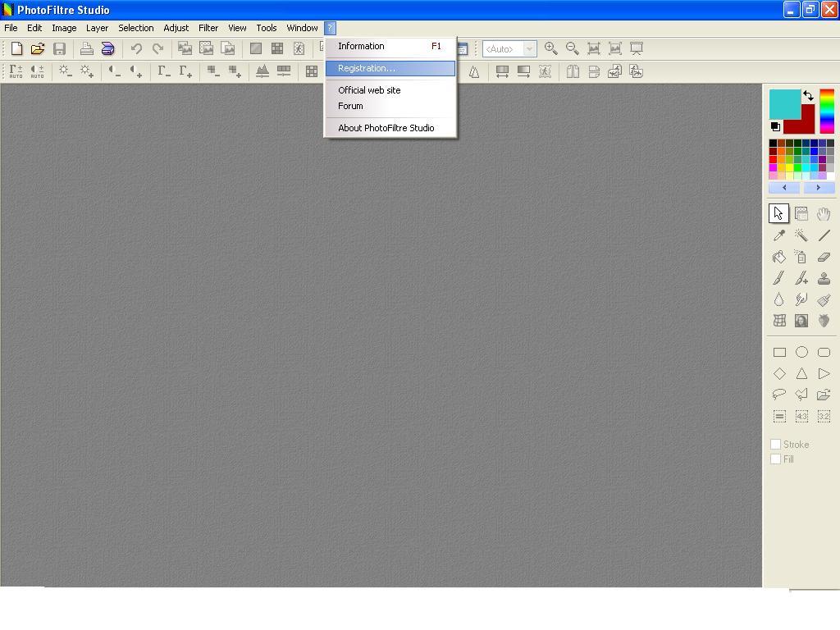Decrease contrast with the half-circle minus icon

tap(115, 71)
